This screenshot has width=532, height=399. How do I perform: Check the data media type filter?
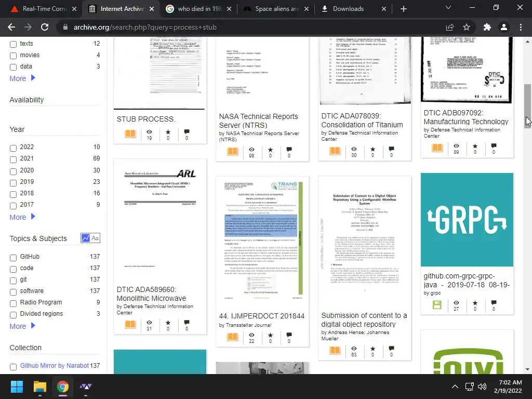13,67
